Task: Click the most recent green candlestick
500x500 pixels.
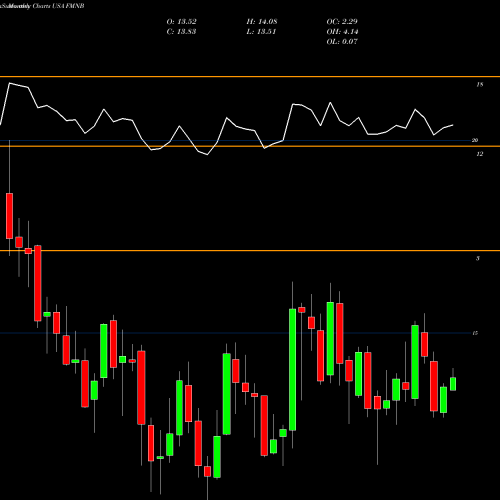Action: (453, 384)
